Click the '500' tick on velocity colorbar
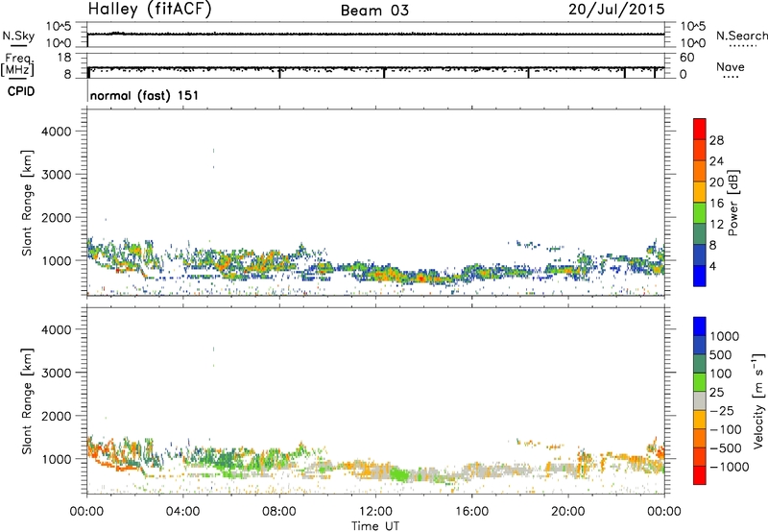This screenshot has width=768, height=532. (720, 355)
